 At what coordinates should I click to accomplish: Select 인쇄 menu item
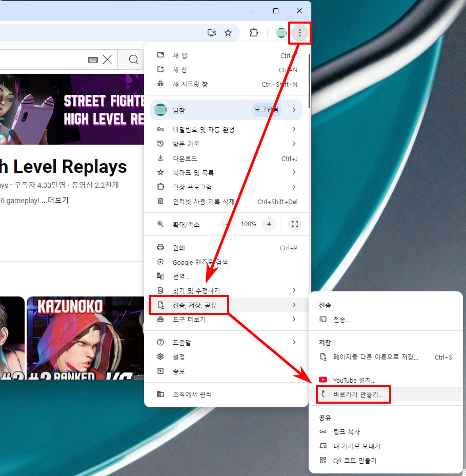coord(227,248)
